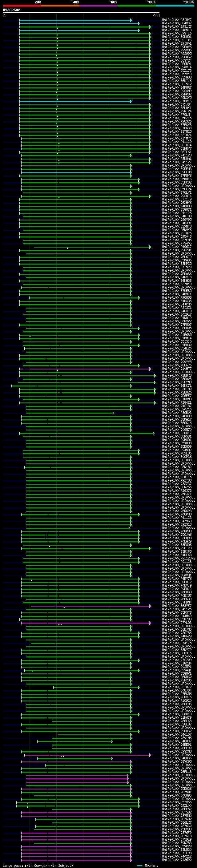Click label UniRef100_B4Q8B3
197x868 pixels.
[x=177, y=206]
